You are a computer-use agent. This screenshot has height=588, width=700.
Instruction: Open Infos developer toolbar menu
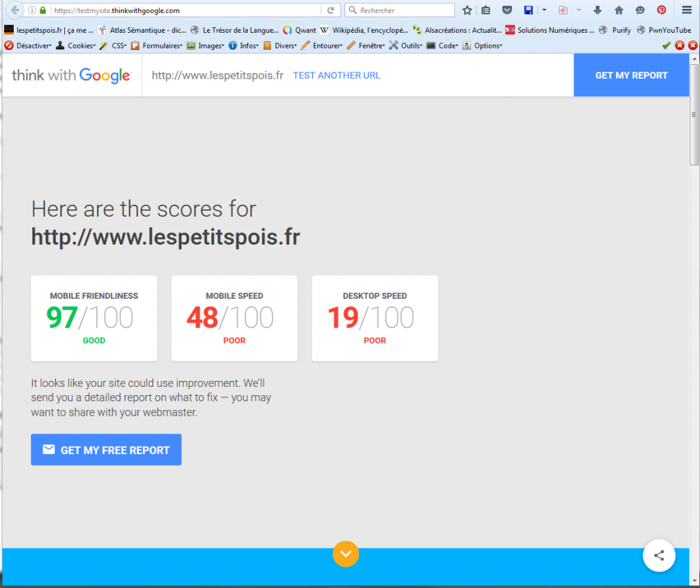click(244, 46)
